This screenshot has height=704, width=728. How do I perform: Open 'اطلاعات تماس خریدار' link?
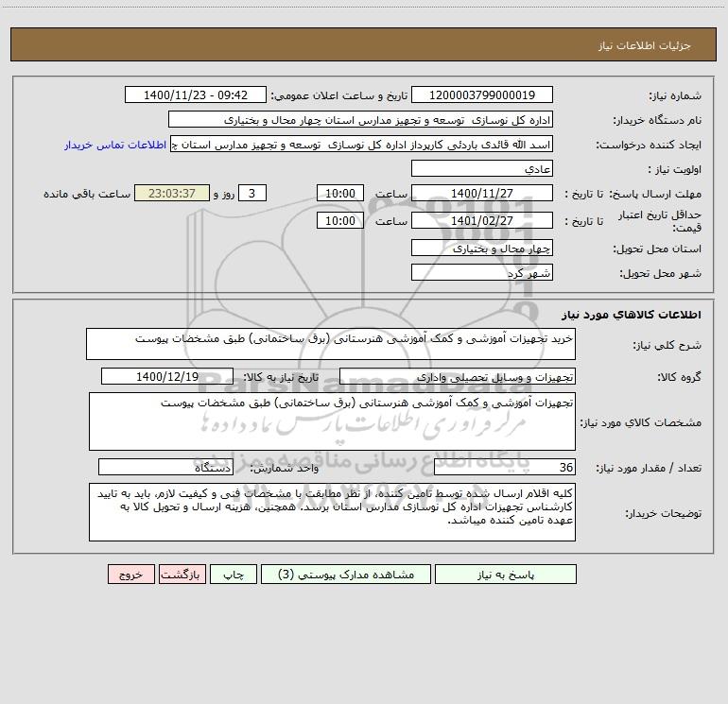115,145
